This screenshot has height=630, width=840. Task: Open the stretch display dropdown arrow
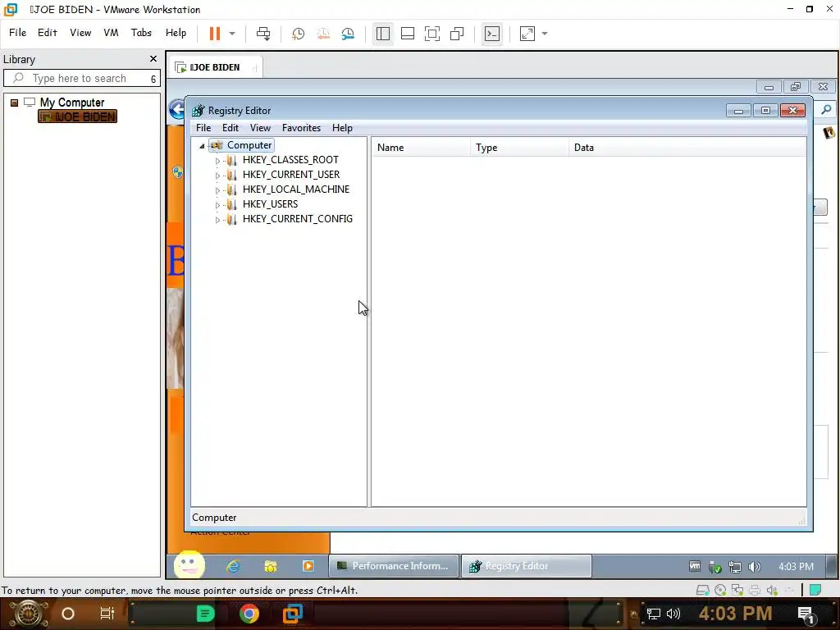(545, 34)
